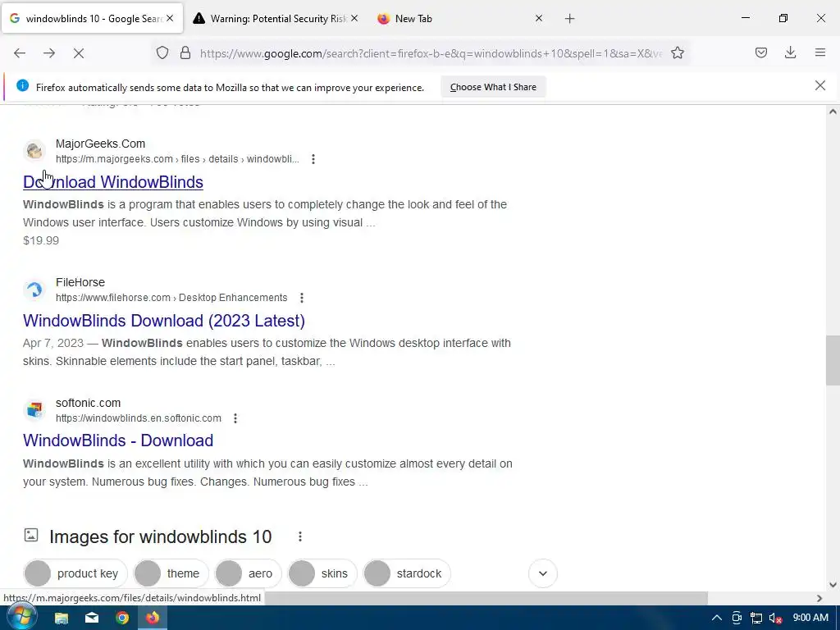Click the muted volume tray icon

[775, 619]
